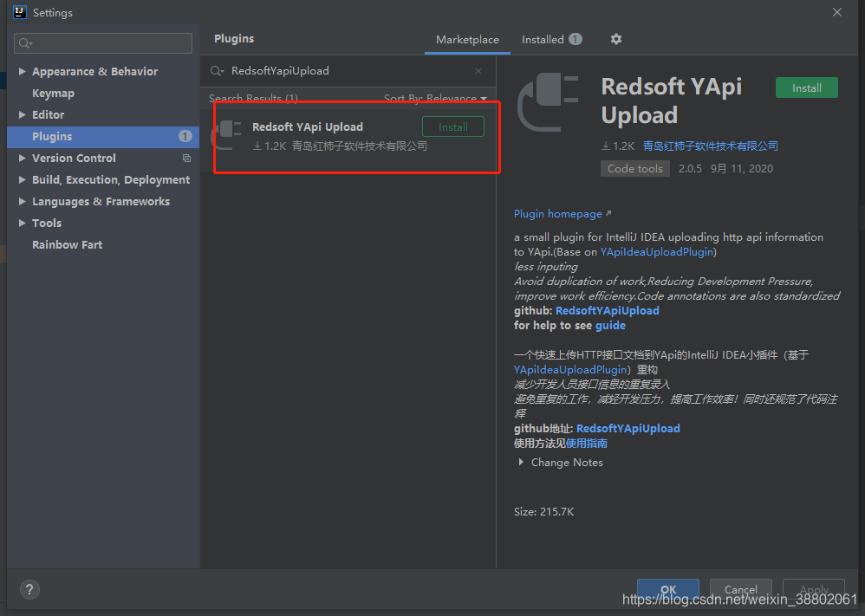The image size is (865, 616).
Task: Clear the plugin search text with X icon
Action: [478, 71]
